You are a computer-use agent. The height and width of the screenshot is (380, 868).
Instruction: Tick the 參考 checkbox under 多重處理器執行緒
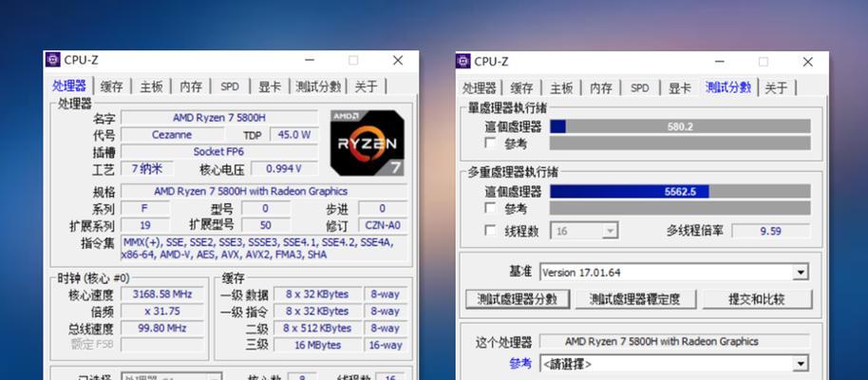pos(490,208)
